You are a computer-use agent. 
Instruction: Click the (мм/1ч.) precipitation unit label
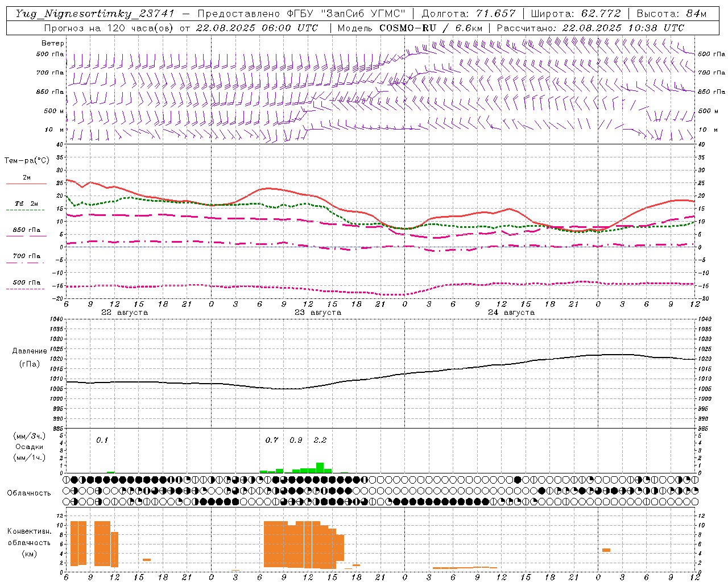[x=30, y=458]
